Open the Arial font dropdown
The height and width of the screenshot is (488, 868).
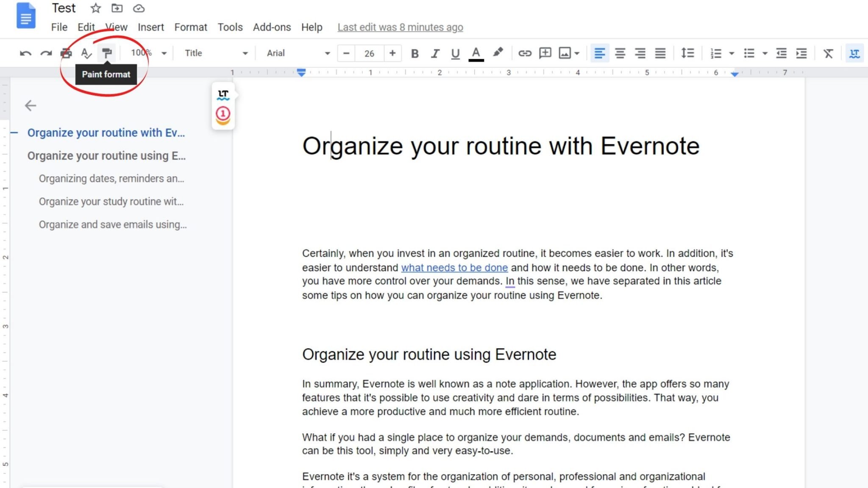click(298, 53)
